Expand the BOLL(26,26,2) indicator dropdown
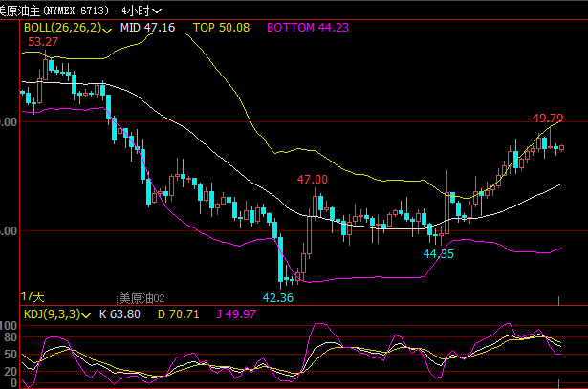Screen dimensions: 588x389 click(68, 28)
